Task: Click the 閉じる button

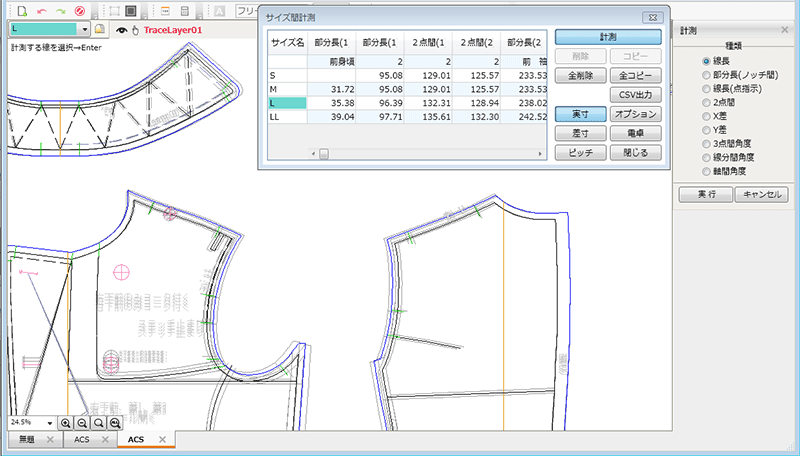Action: tap(636, 153)
